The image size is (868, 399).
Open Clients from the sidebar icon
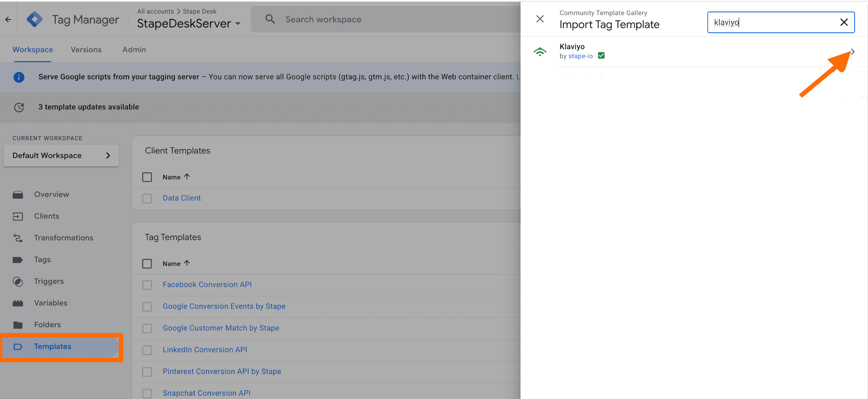click(x=18, y=216)
